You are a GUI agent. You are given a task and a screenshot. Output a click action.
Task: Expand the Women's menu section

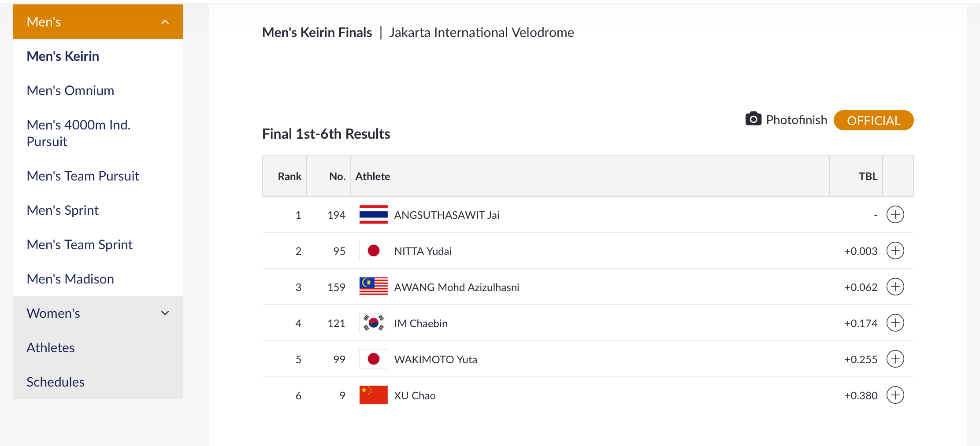click(x=98, y=313)
